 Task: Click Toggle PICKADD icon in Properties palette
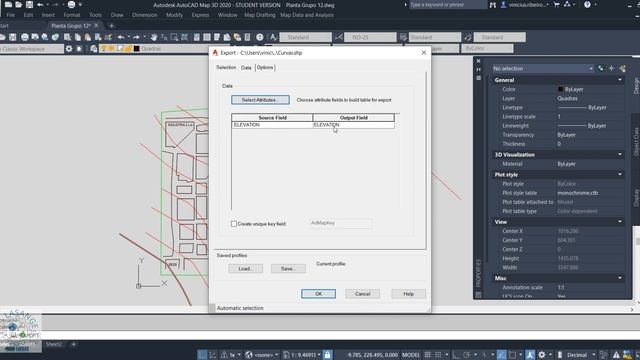[601, 69]
